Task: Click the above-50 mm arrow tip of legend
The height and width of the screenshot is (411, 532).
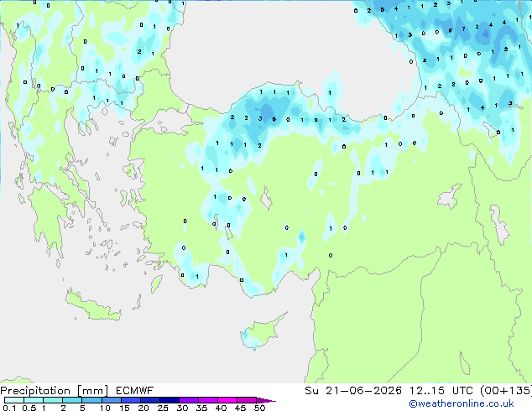Action: pos(266,400)
